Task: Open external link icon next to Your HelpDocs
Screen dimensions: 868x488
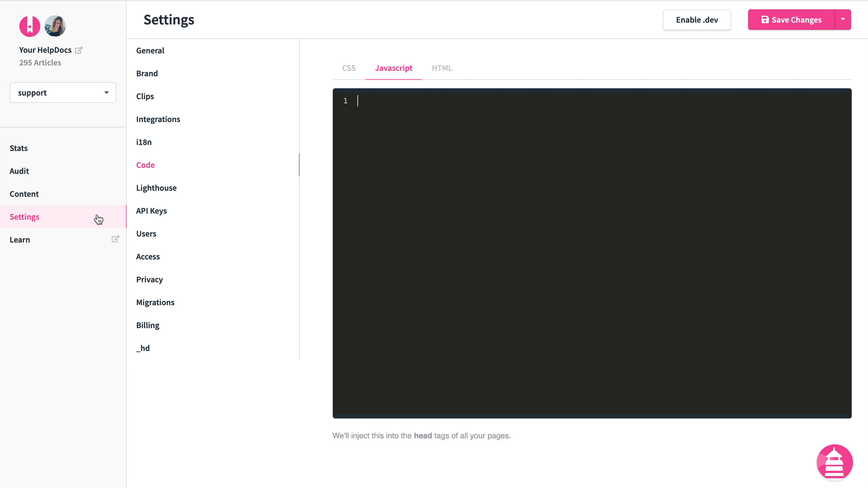Action: pyautogui.click(x=79, y=50)
